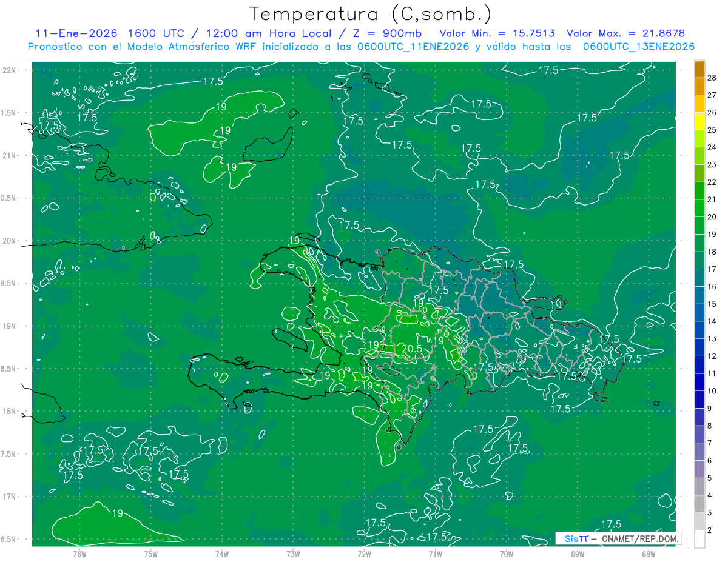Viewport: 728px width, 562px height.
Task: Click the '73W' longitude axis label
Action: pyautogui.click(x=293, y=554)
